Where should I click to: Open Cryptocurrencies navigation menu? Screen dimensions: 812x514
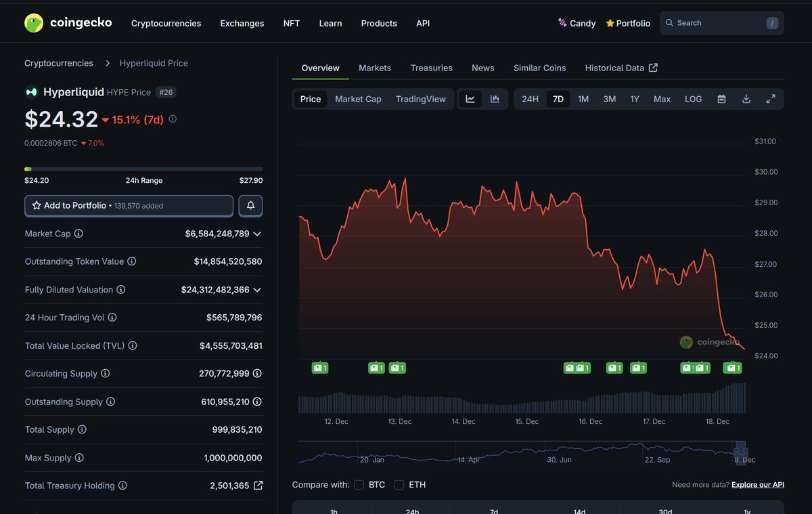[x=166, y=23]
